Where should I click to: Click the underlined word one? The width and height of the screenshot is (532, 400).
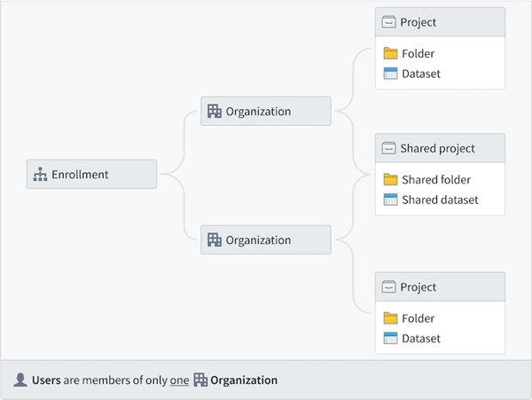click(x=179, y=380)
